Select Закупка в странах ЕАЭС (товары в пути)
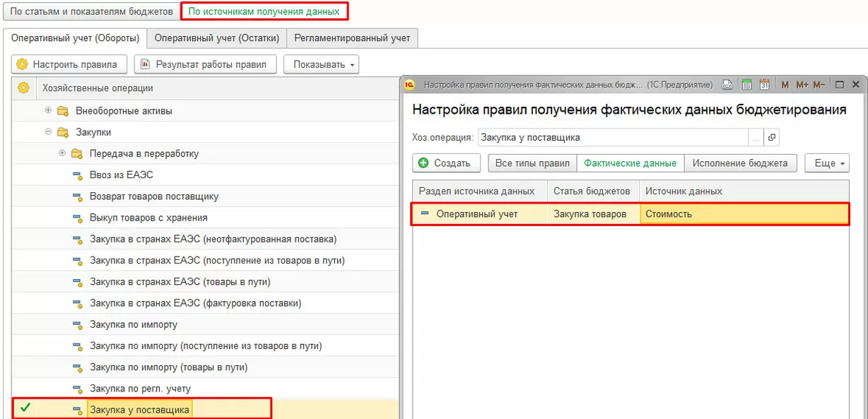This screenshot has height=419, width=868. pos(180,282)
